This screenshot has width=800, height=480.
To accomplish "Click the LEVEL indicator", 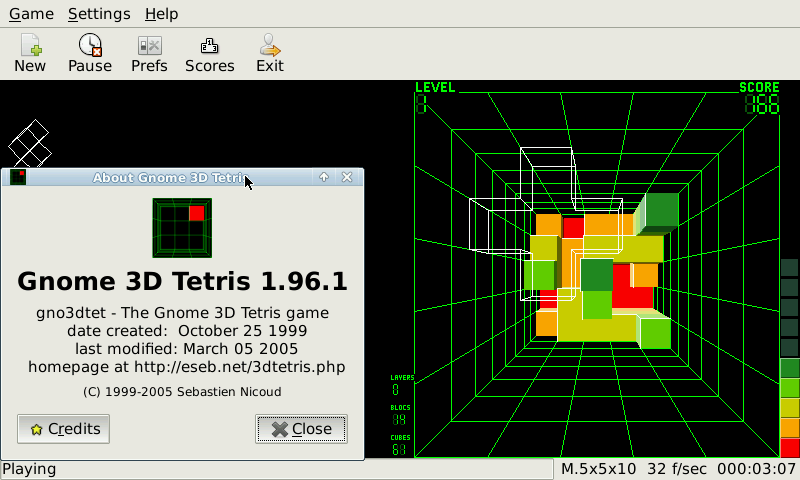I will click(x=434, y=97).
